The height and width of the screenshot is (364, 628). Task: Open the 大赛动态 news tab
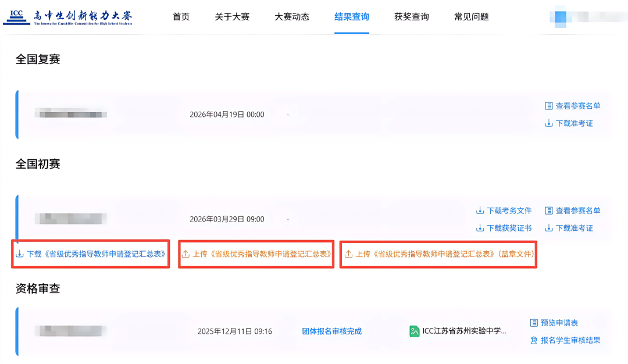coord(292,17)
